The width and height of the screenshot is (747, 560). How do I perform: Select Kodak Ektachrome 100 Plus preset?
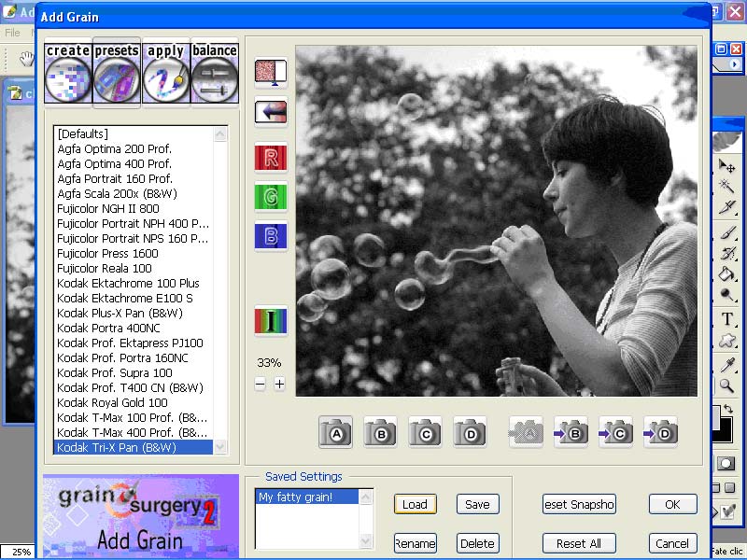click(x=134, y=284)
